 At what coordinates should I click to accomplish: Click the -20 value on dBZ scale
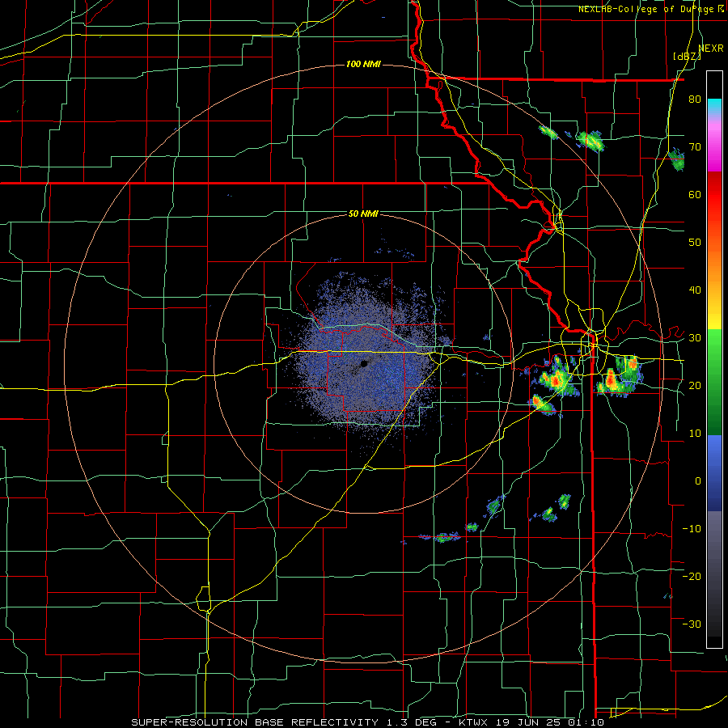coord(692,576)
